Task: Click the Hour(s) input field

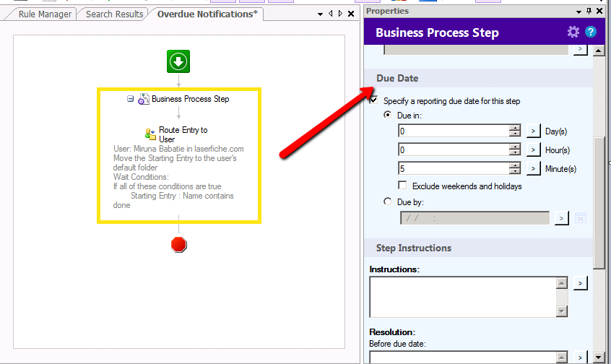Action: tap(454, 149)
